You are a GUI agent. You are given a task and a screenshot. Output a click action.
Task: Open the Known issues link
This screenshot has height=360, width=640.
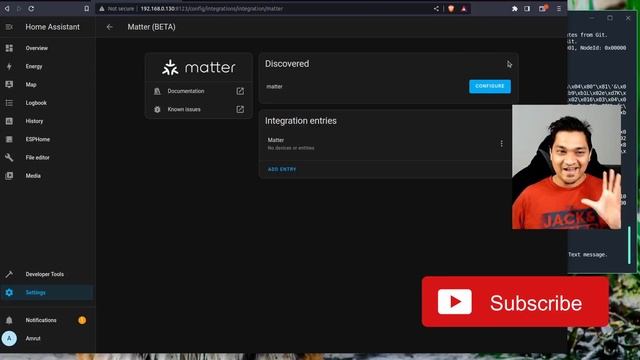click(x=199, y=109)
